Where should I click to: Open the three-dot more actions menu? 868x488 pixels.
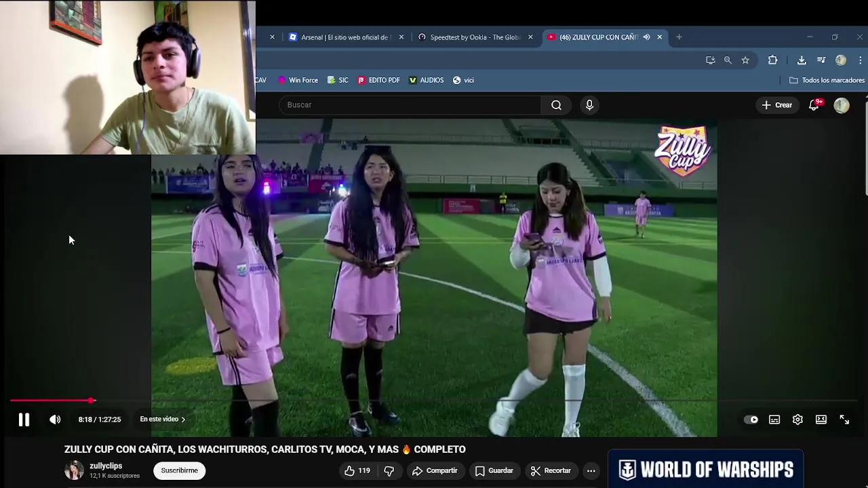tap(591, 470)
